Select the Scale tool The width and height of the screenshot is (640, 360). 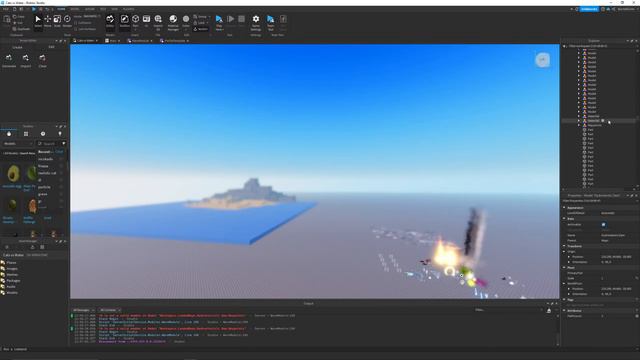coord(57,21)
